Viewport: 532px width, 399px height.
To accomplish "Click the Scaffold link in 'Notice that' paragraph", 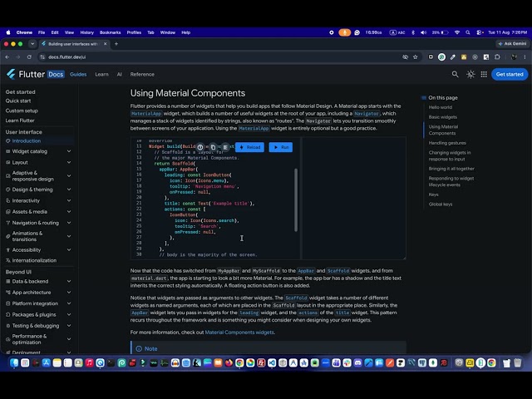I will click(296, 298).
